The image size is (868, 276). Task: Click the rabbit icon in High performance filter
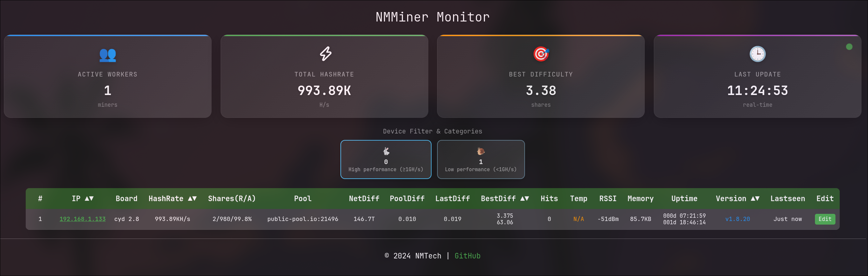point(386,151)
